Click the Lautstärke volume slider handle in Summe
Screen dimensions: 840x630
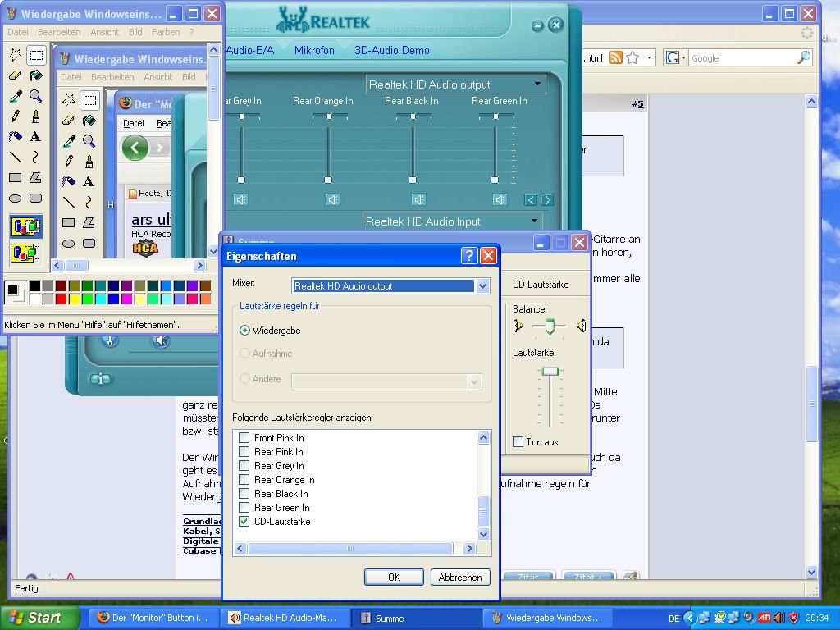click(550, 371)
